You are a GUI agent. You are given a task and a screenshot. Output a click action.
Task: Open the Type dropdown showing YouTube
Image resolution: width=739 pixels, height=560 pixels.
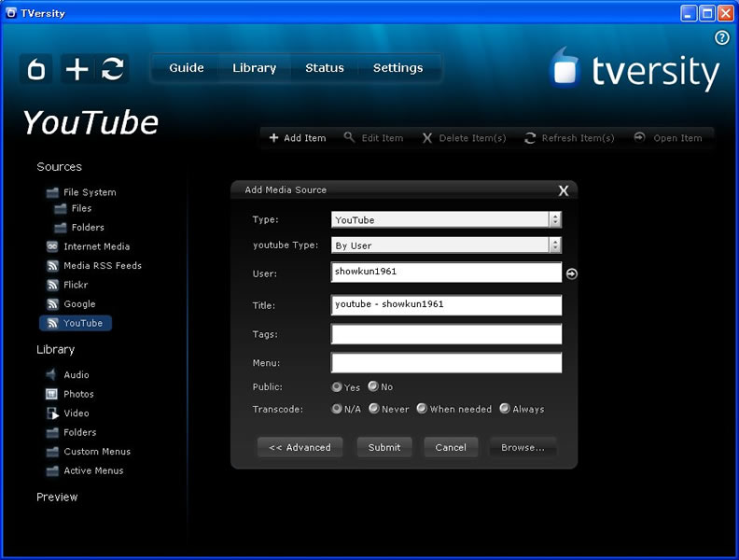point(446,219)
